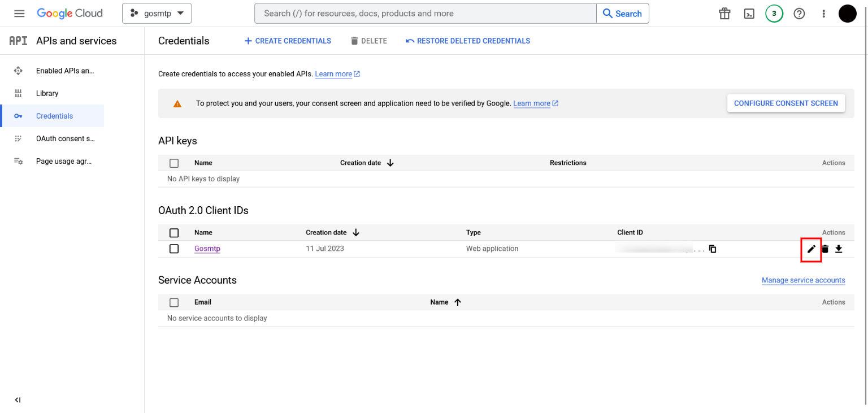This screenshot has width=868, height=413.
Task: Open Learn more link in verification banner
Action: pyautogui.click(x=536, y=103)
